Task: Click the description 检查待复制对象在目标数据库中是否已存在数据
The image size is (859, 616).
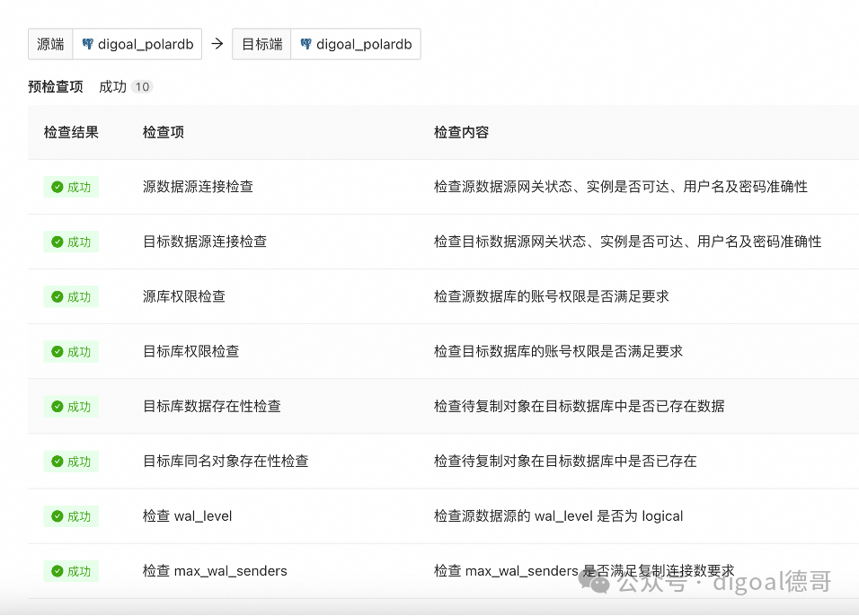Action: pyautogui.click(x=580, y=406)
